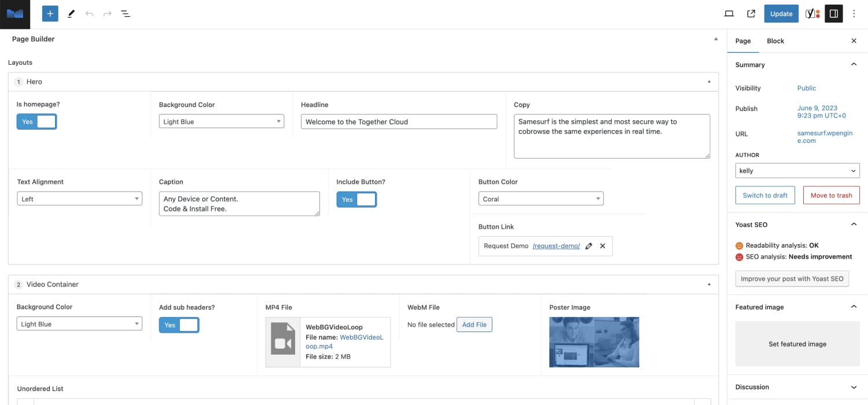Open the block inserter
The height and width of the screenshot is (405, 868).
(49, 13)
